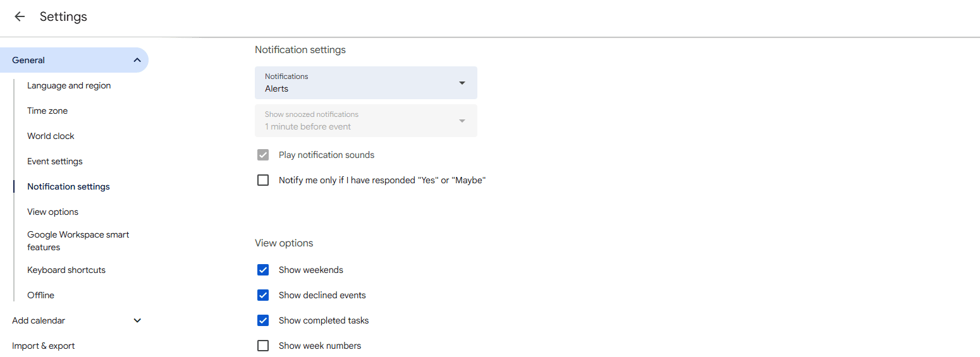Open the Notifications Alerts dropdown
Screen dimensions: 980x357
tap(366, 83)
